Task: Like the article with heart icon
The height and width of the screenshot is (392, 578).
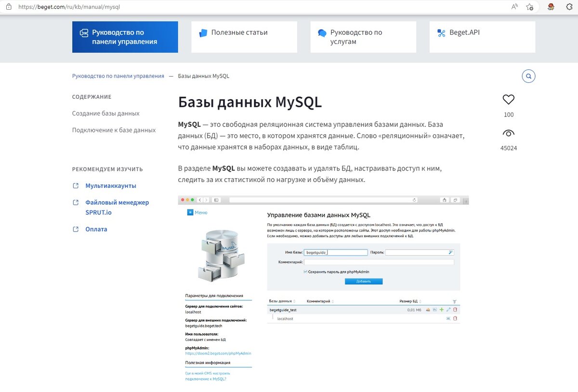Action: coord(509,100)
